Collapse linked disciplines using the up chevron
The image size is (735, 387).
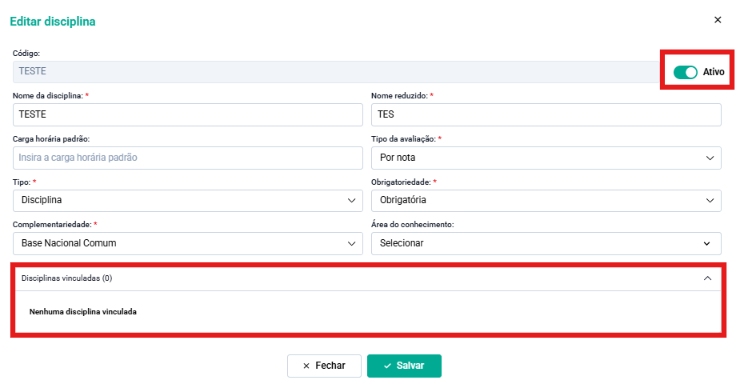[x=707, y=278]
